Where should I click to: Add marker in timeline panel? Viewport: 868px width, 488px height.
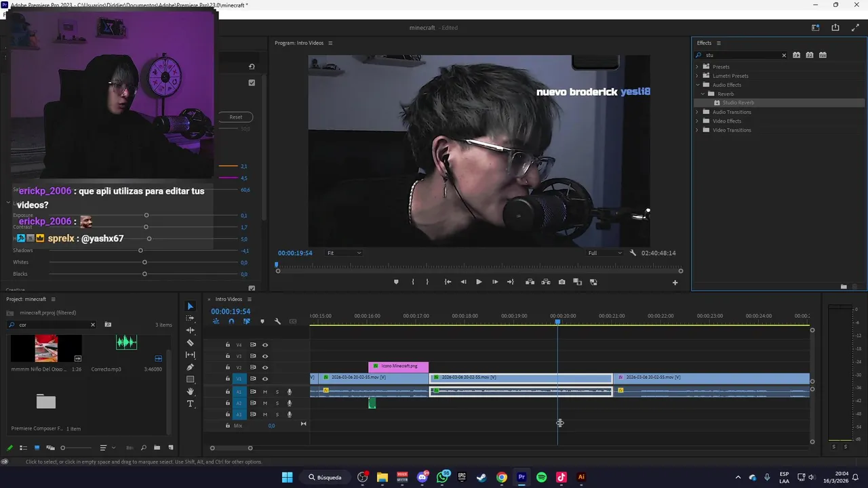tap(262, 321)
